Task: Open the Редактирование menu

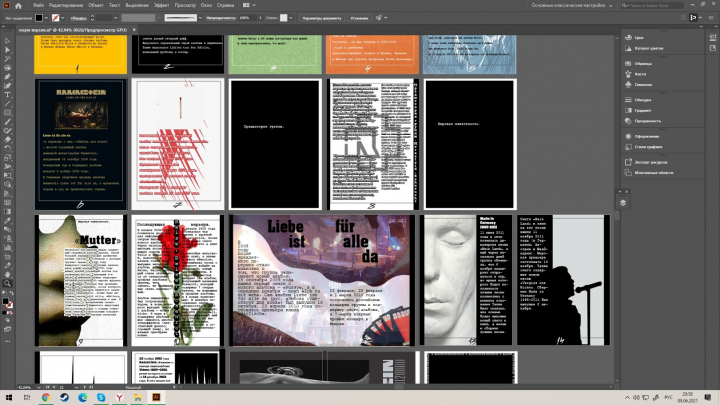Action: [x=66, y=6]
